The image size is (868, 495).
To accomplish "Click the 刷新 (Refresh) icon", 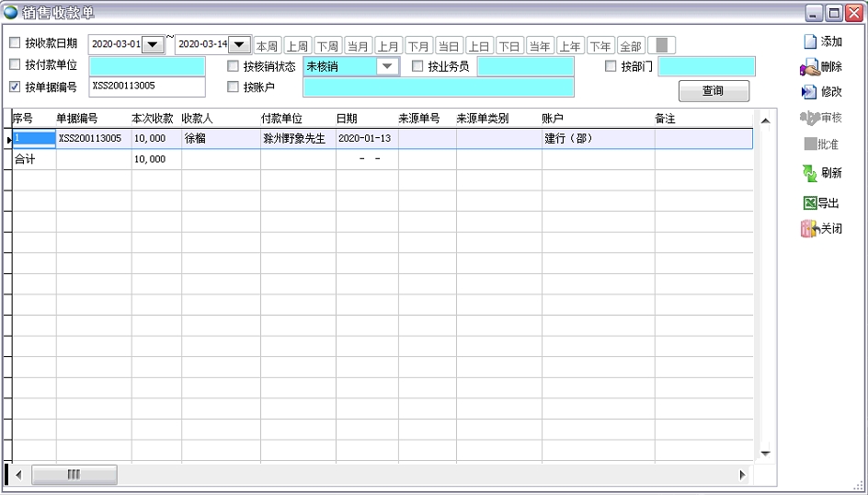I will coord(809,173).
